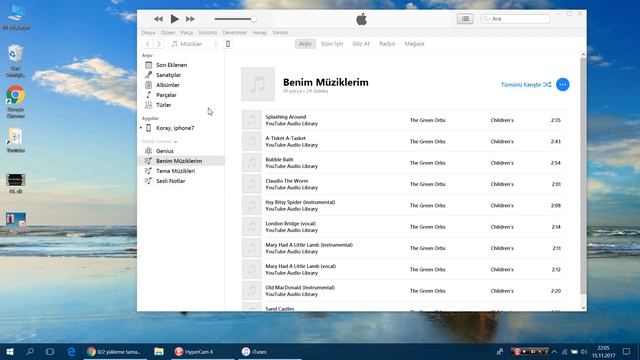Image resolution: width=640 pixels, height=360 pixels.
Task: Select the Bubble Bath track
Action: click(404, 163)
